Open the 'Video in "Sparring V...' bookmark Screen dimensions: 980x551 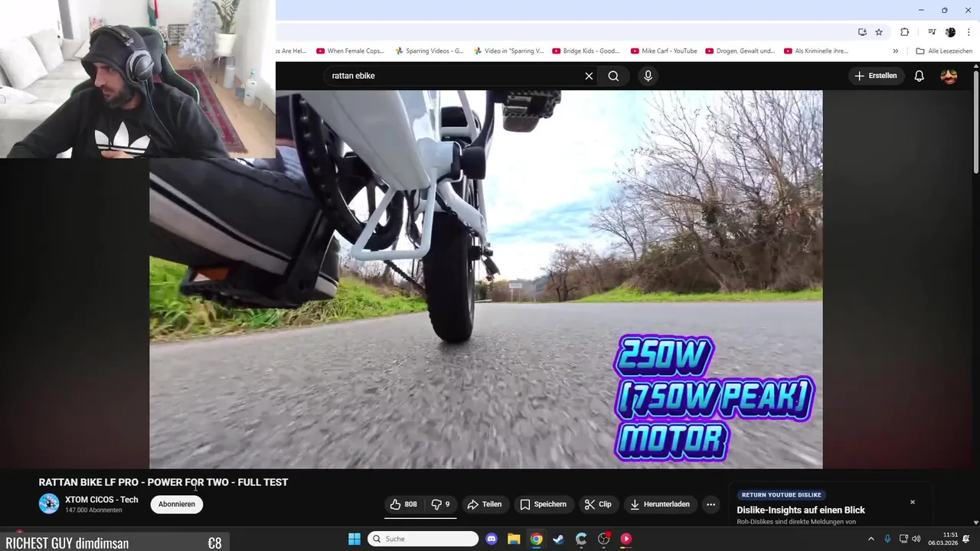508,51
